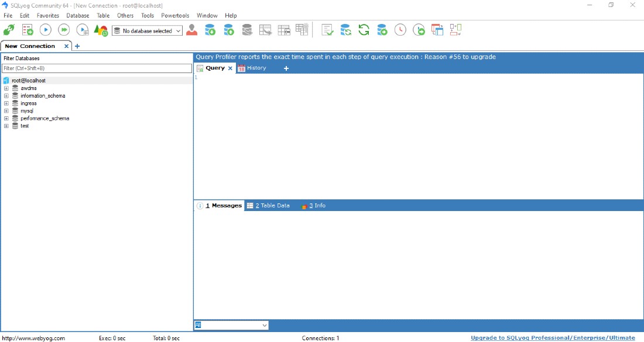Select the ingress database in tree
The height and width of the screenshot is (342, 644).
pos(28,103)
